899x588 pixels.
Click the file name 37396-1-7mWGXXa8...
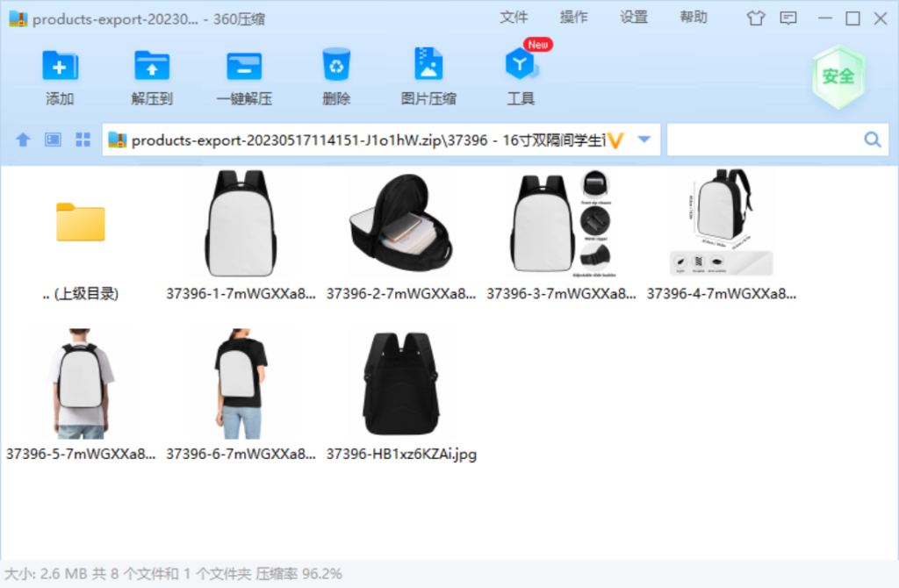pos(241,294)
